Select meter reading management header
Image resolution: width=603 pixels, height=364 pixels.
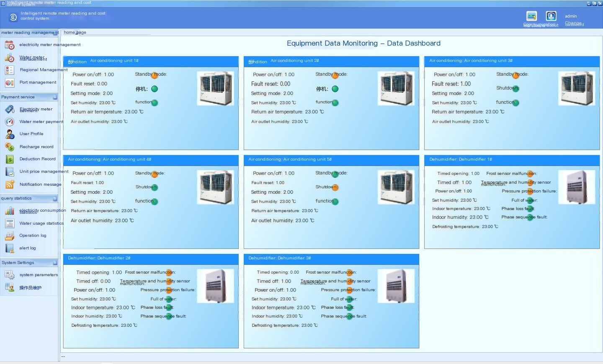coord(30,33)
